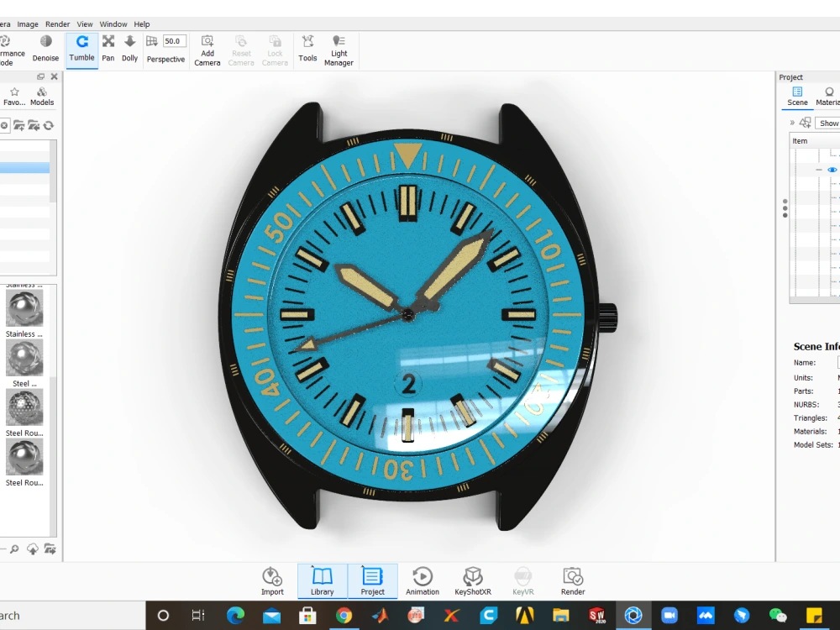Open the Help menu

click(142, 24)
